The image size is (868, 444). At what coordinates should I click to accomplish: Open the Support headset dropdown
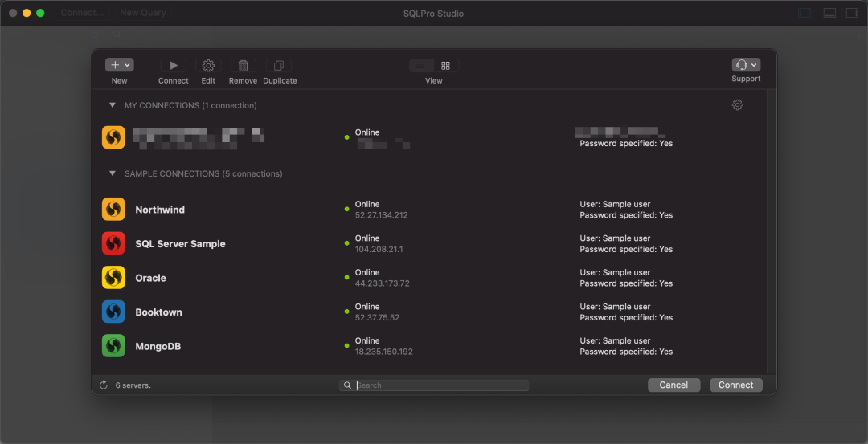pos(746,65)
